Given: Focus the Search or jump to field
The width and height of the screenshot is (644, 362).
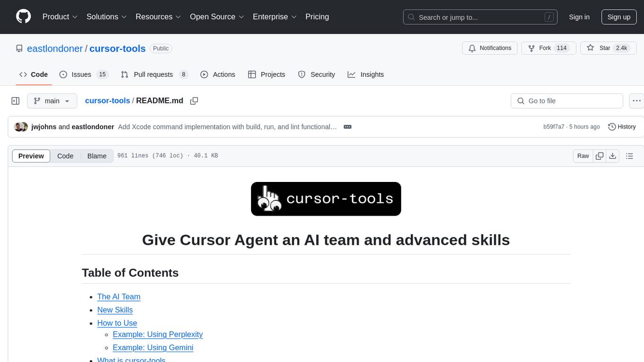Looking at the screenshot, I should tap(479, 17).
